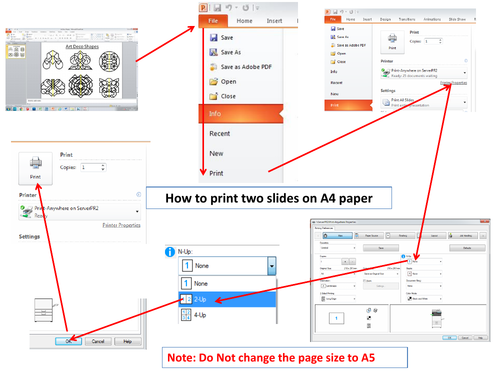Open the enlarged N-Up dropdown arrow showing None

point(272,266)
